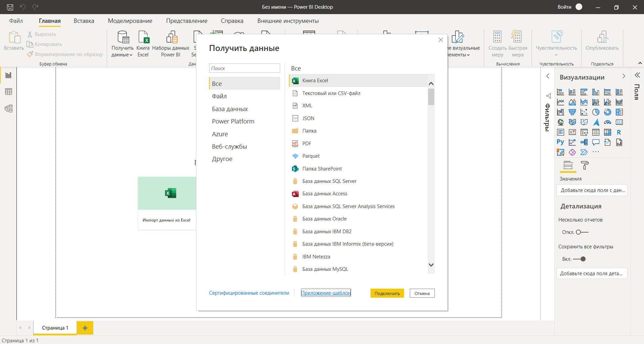Select the matrix visual
The image size is (644, 344).
point(607,132)
